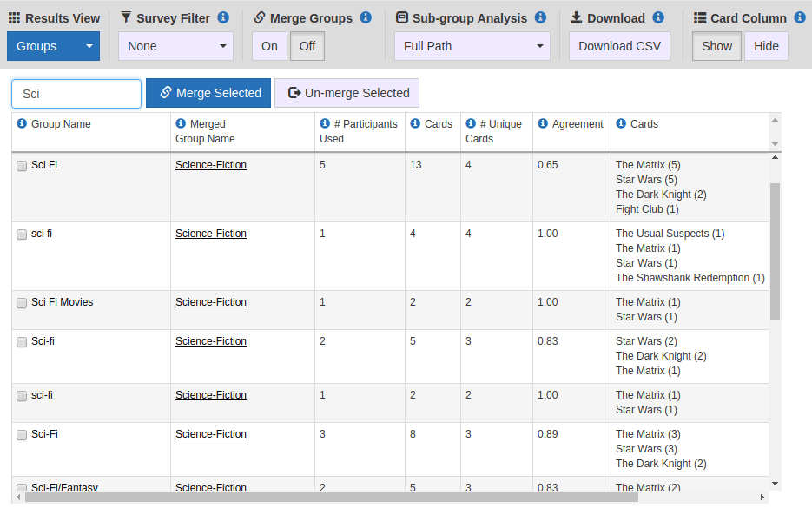Click 'Star Wars (3)' card entry
The height and width of the screenshot is (515, 812).
(x=646, y=449)
